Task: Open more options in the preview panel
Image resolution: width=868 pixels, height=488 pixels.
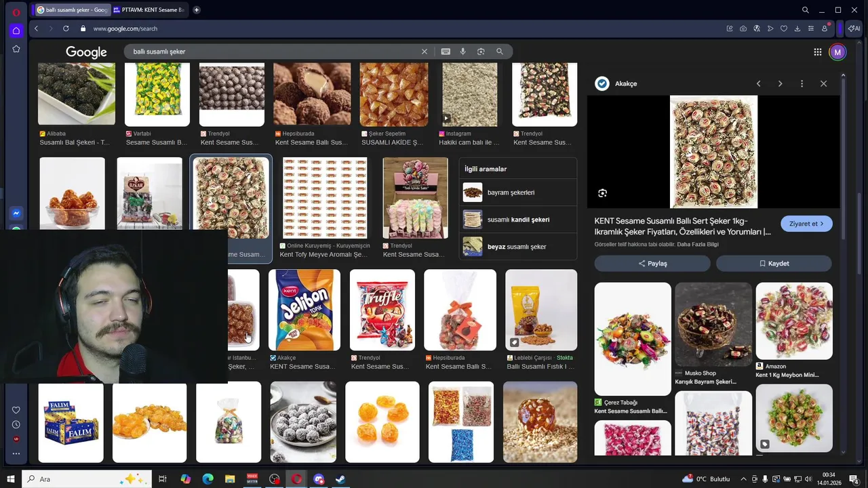Action: point(802,83)
